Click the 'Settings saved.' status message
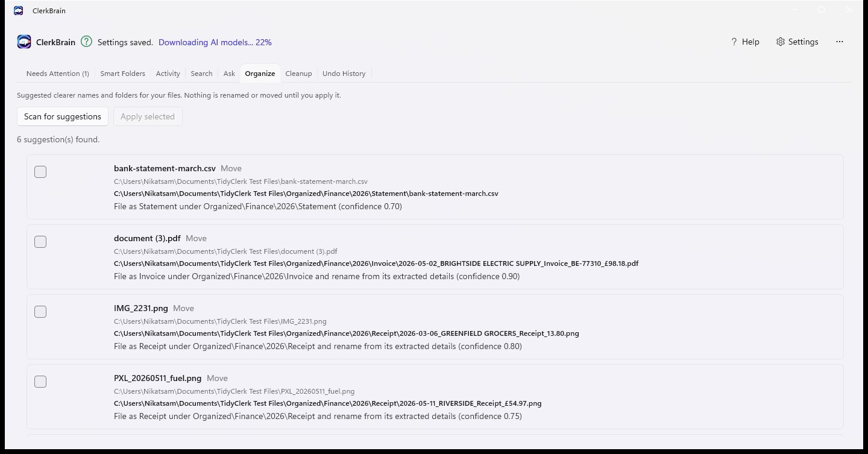 coord(125,42)
